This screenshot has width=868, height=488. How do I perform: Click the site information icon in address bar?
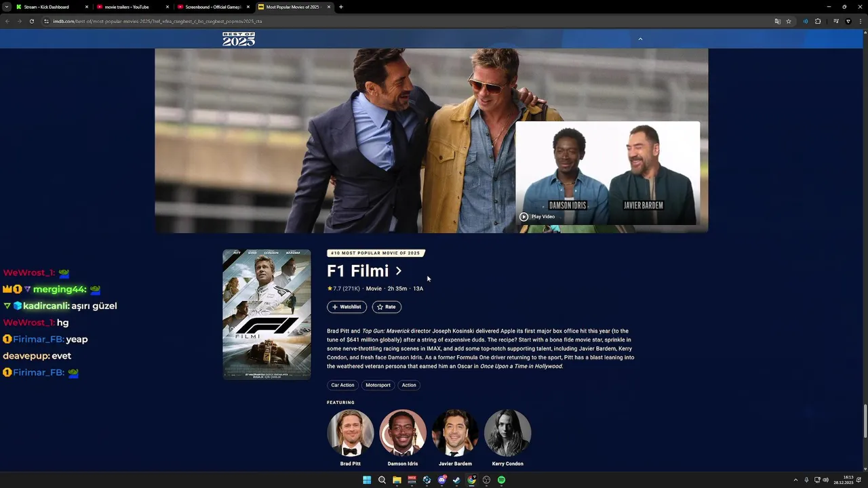pyautogui.click(x=47, y=21)
